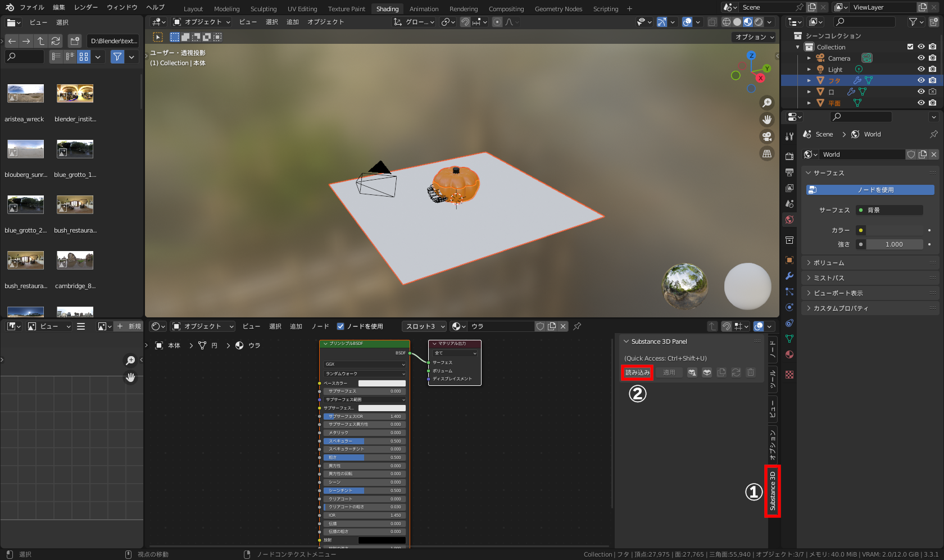Click the yellow カラー swatch under サーフェス
The image size is (944, 560).
pyautogui.click(x=861, y=230)
